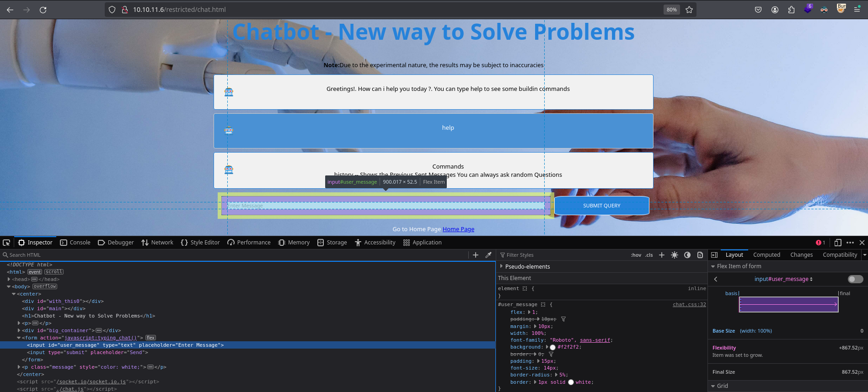Toggle :hov pseudo-class panel
This screenshot has height=392, width=868.
[x=636, y=255]
